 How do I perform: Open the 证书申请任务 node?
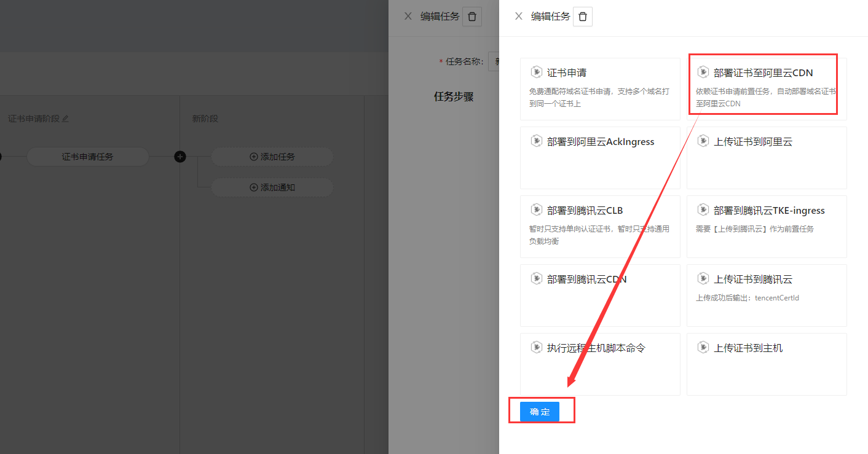pos(87,157)
